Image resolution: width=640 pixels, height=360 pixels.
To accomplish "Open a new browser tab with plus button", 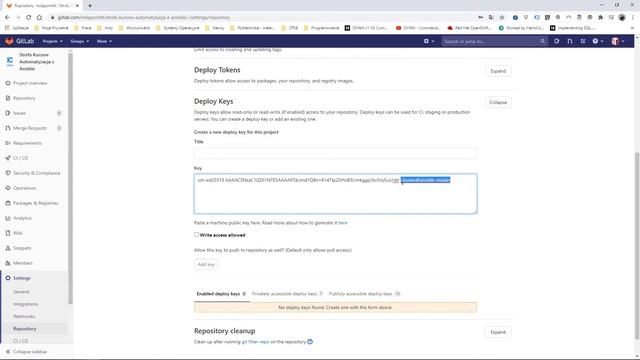I will (90, 6).
